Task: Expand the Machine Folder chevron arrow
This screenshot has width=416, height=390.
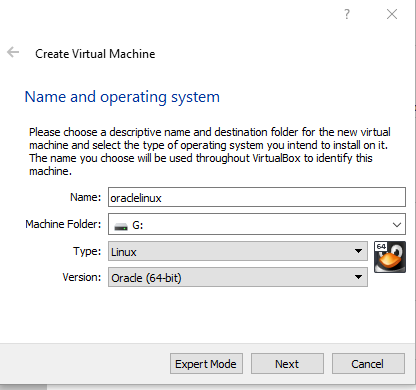Action: tap(397, 225)
